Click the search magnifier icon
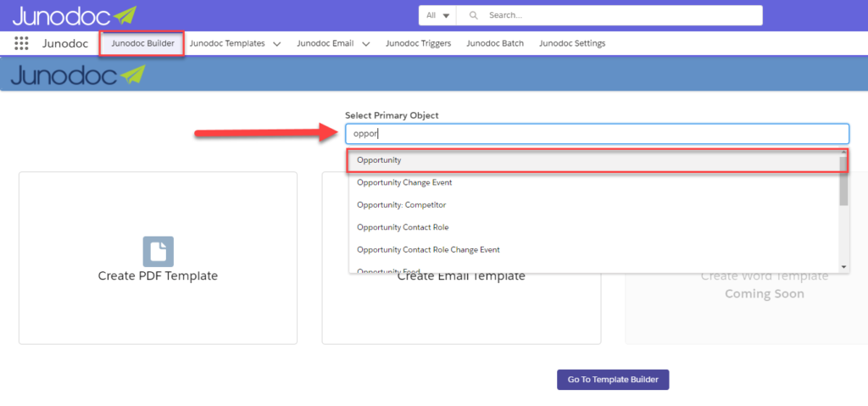868x406 pixels. pos(473,15)
